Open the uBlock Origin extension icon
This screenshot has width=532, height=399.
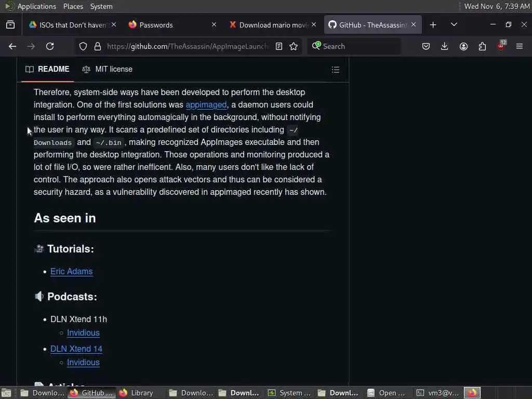tap(501, 46)
